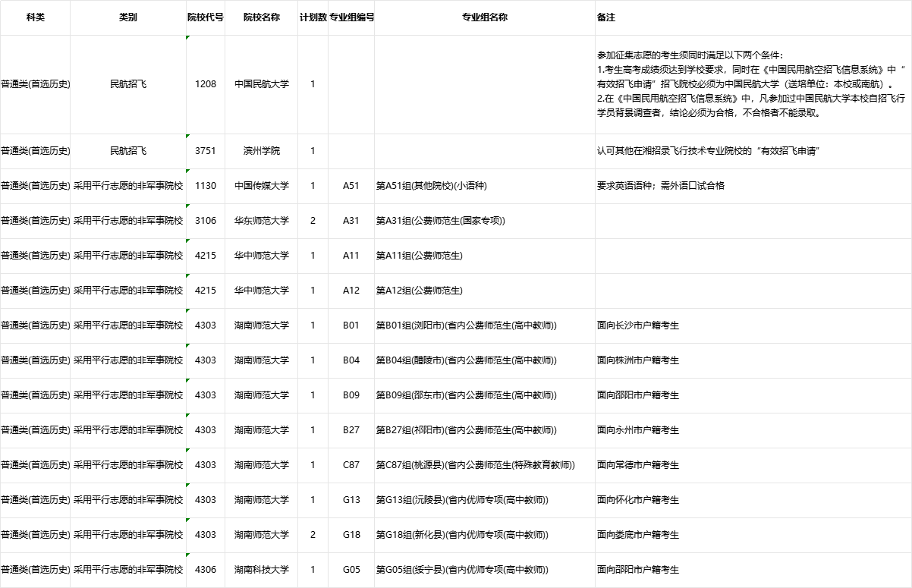Click the group code B01 cell
Viewport: 912px width, 588px height.
351,325
